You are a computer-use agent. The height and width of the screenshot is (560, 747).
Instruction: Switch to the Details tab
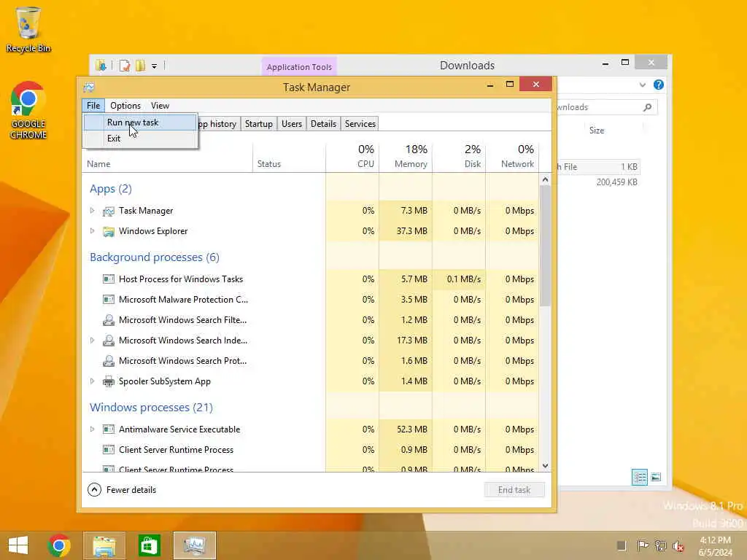pos(323,124)
